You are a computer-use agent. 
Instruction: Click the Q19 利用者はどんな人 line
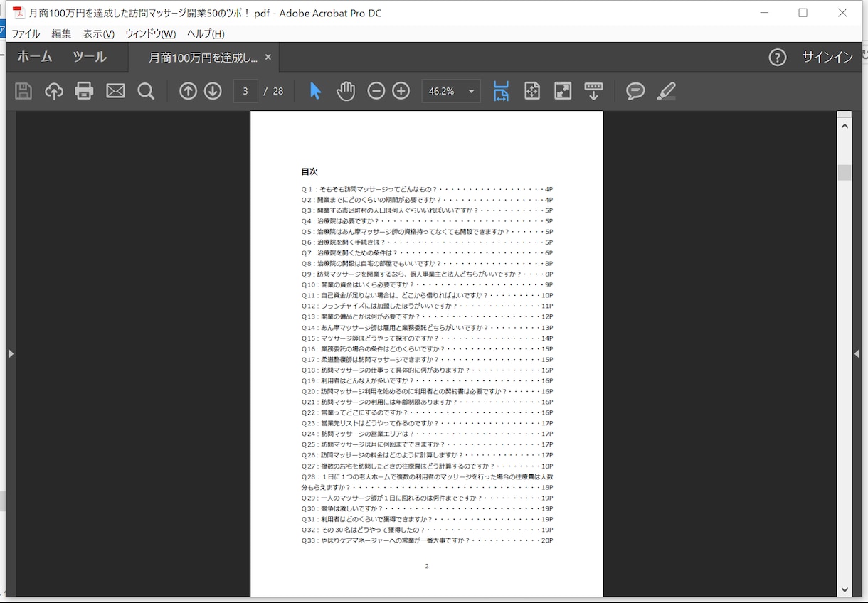coord(427,380)
